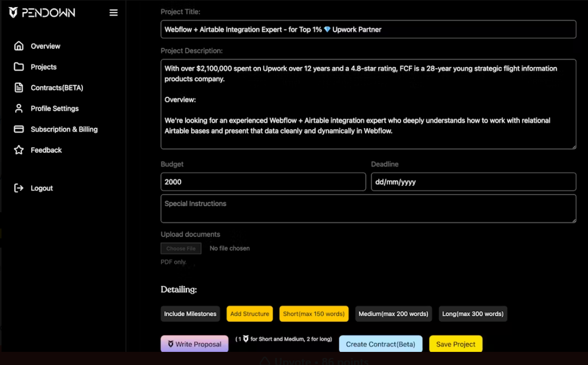Go to Projects

click(43, 67)
